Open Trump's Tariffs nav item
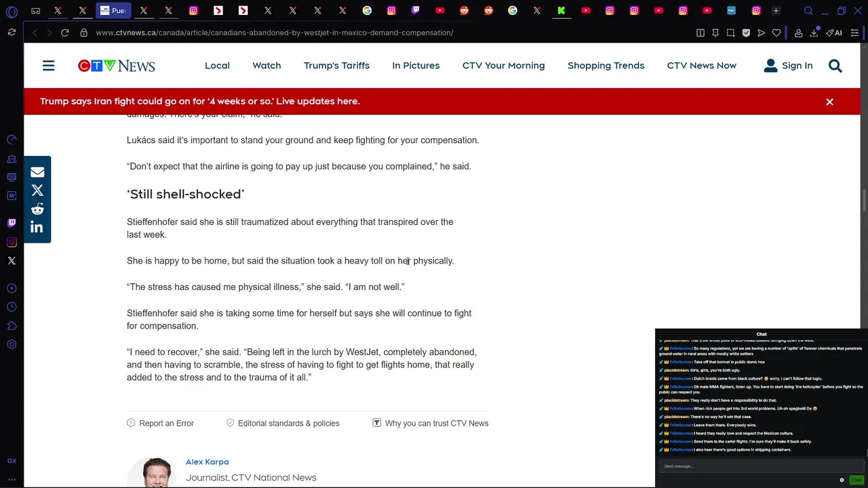This screenshot has height=488, width=868. pyautogui.click(x=336, y=66)
